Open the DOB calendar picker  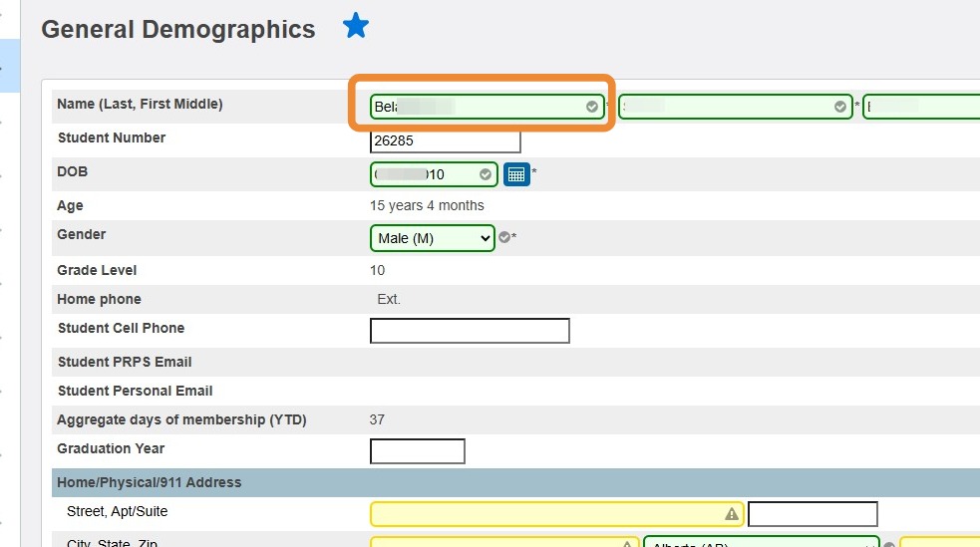(x=516, y=174)
